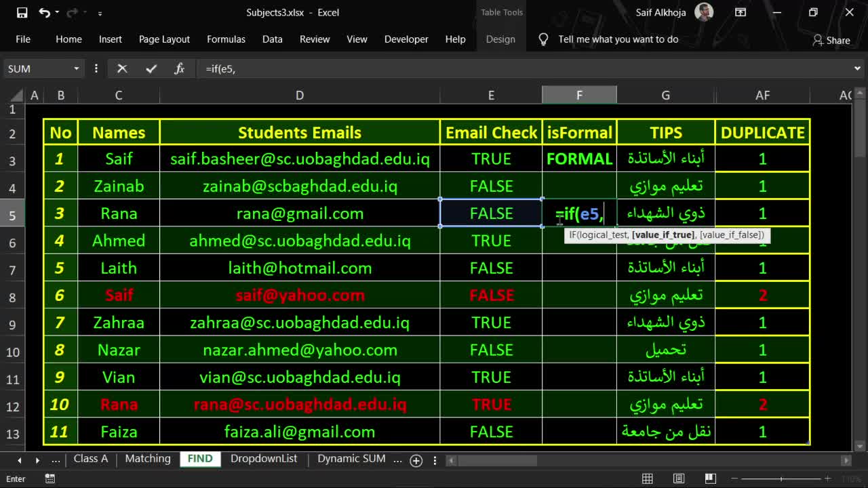Click the Students Emails header cell
This screenshot has width=868, height=488.
pyautogui.click(x=300, y=133)
